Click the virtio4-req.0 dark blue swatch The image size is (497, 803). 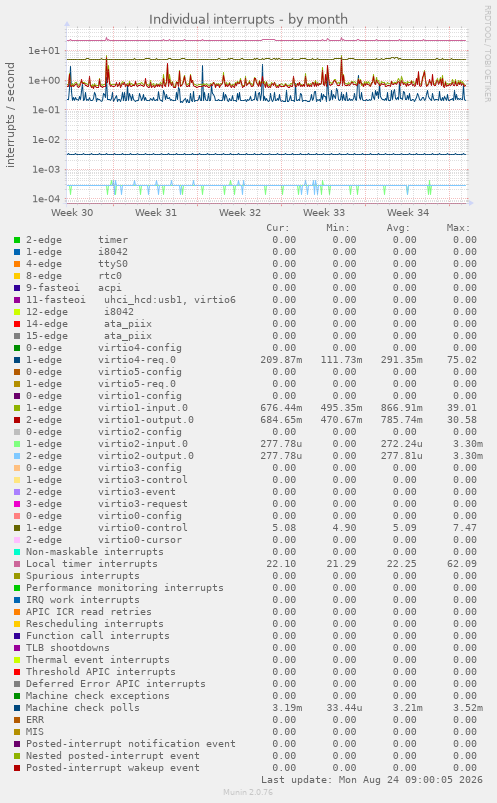17,360
